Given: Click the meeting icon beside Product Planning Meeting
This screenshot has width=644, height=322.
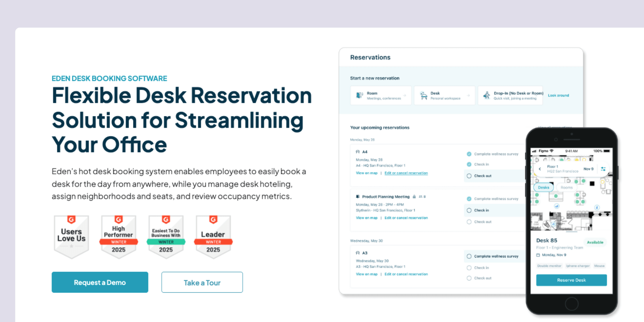Looking at the screenshot, I should [357, 196].
